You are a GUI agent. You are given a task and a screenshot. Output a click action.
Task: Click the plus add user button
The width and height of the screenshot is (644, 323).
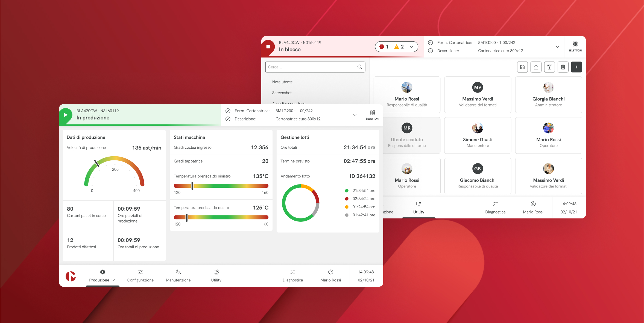pos(576,67)
